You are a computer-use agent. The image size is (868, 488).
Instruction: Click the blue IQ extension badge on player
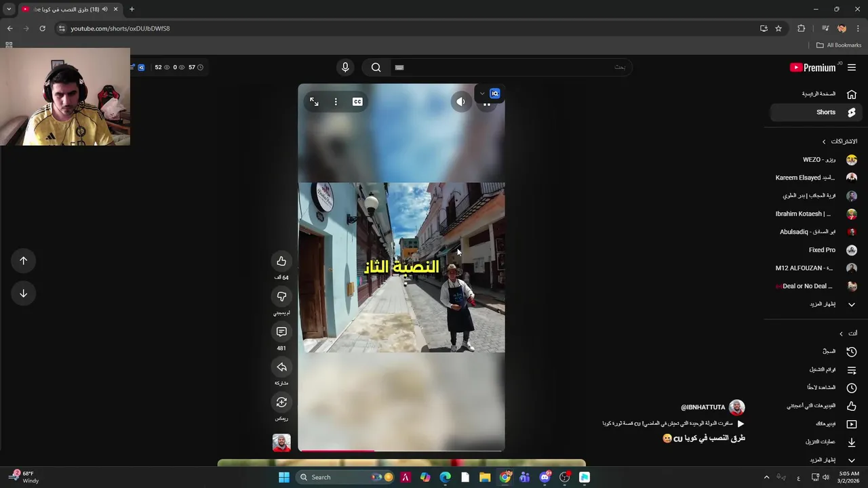(495, 94)
